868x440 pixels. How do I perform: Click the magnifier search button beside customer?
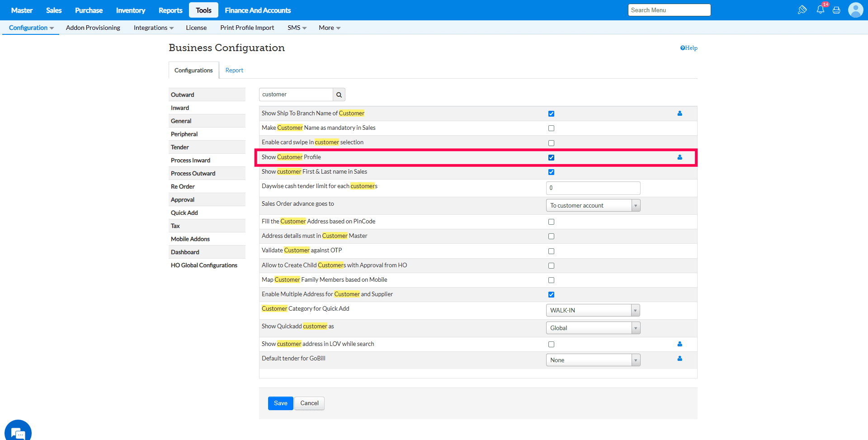[x=339, y=95]
